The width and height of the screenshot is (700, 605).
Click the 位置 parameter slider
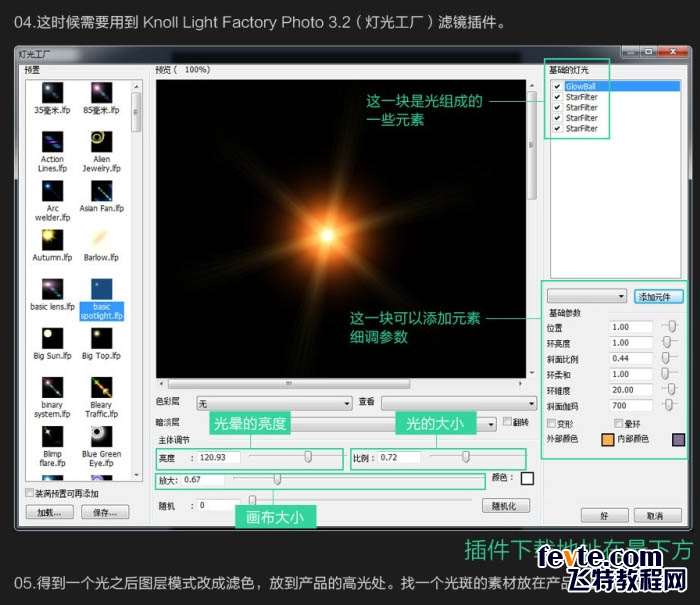tap(670, 326)
